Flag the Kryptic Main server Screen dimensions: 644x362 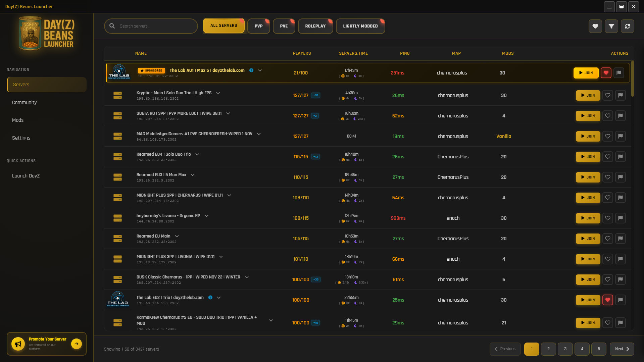point(620,95)
